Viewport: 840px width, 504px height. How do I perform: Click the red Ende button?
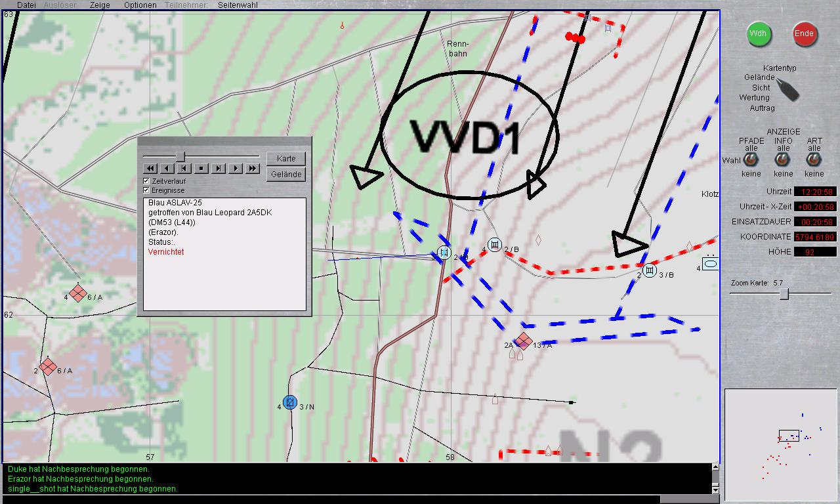[x=805, y=33]
